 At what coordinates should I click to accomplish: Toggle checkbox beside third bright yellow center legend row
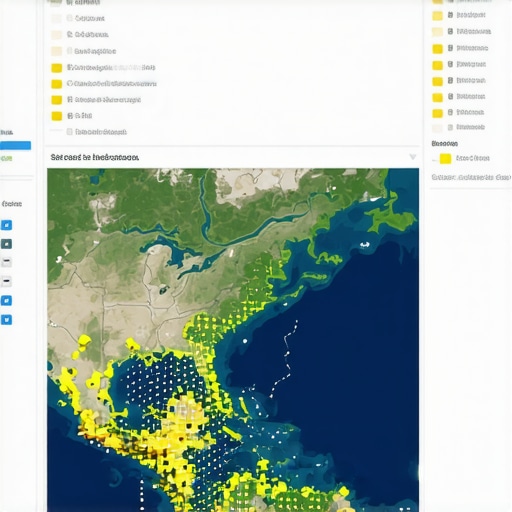click(x=70, y=99)
